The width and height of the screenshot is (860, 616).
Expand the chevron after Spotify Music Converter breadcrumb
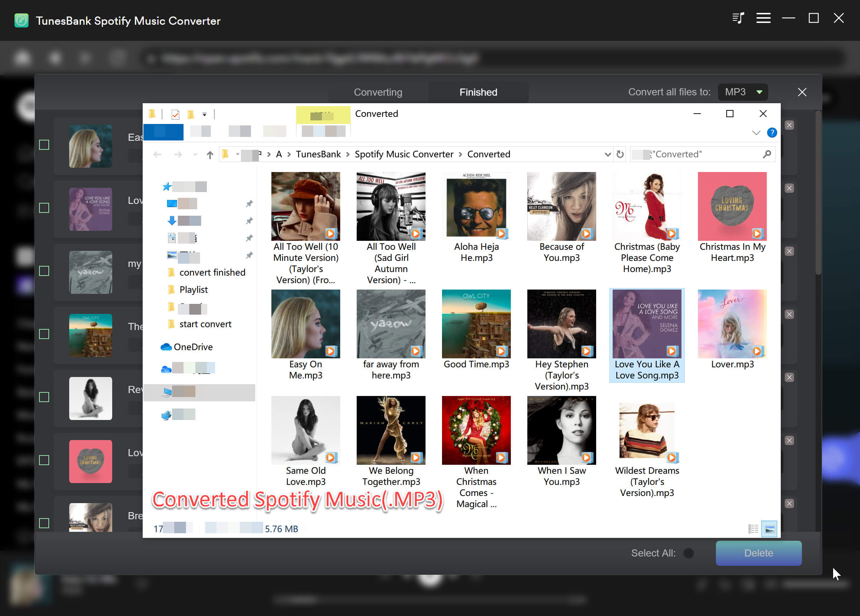tap(460, 155)
